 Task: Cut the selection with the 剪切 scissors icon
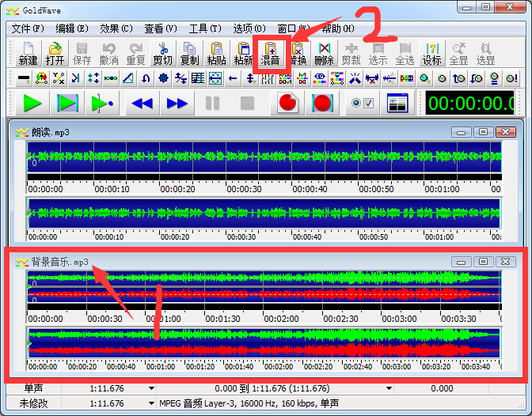tap(162, 53)
